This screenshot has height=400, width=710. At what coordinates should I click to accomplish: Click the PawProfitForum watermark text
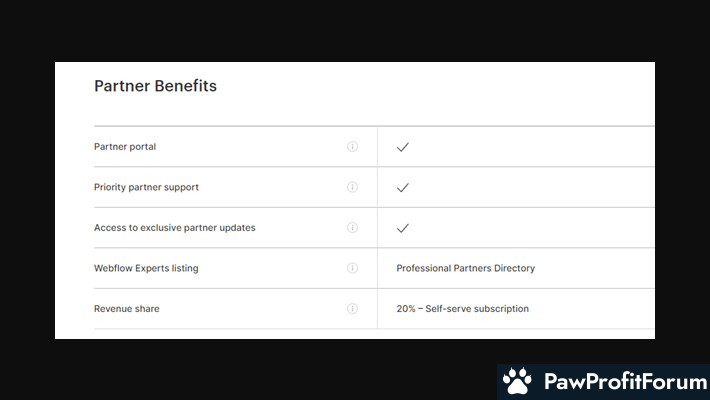click(x=625, y=381)
